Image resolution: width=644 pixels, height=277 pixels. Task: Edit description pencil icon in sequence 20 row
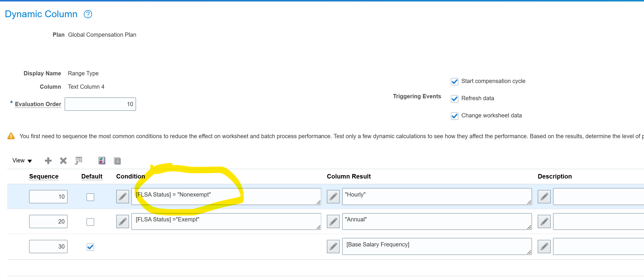tap(544, 222)
